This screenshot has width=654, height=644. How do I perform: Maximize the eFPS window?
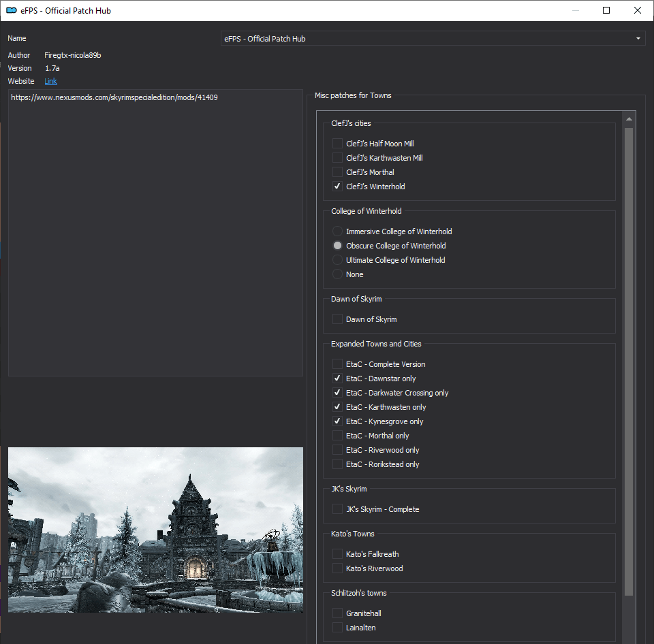[606, 10]
